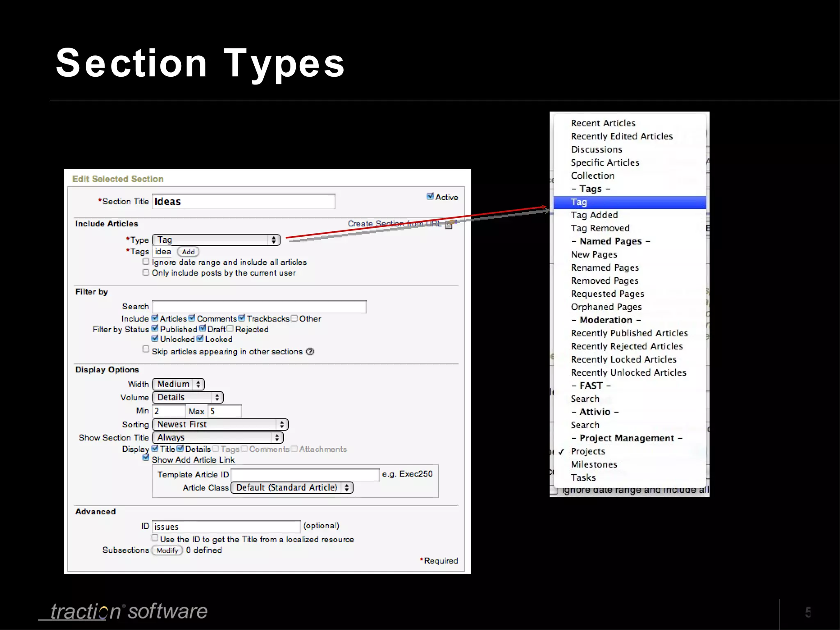The width and height of the screenshot is (840, 630).
Task: Enable the Other include checkbox
Action: point(294,318)
